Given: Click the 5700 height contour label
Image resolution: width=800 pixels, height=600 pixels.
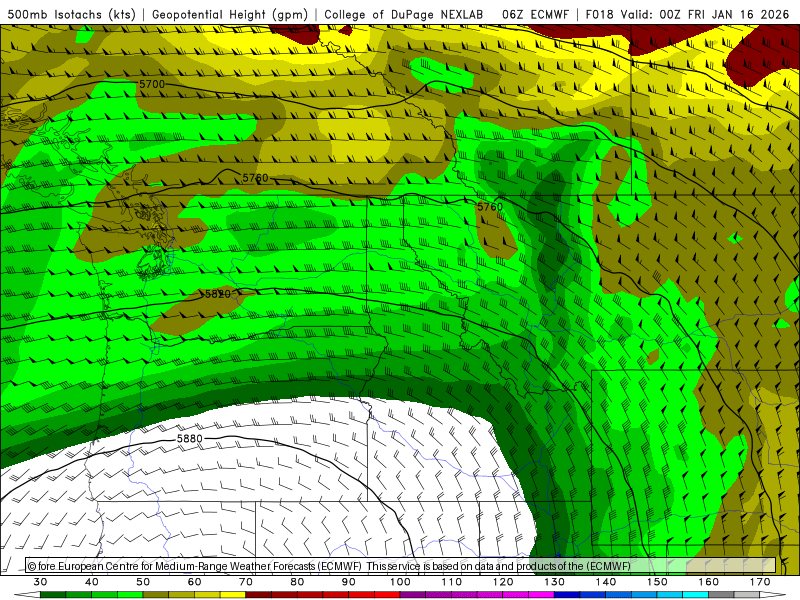Looking at the screenshot, I should (x=152, y=84).
